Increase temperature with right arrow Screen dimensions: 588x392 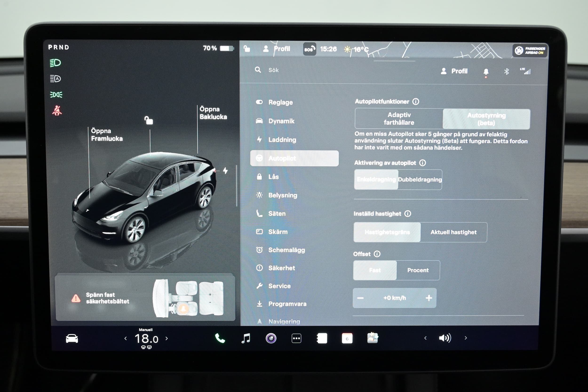pos(167,338)
